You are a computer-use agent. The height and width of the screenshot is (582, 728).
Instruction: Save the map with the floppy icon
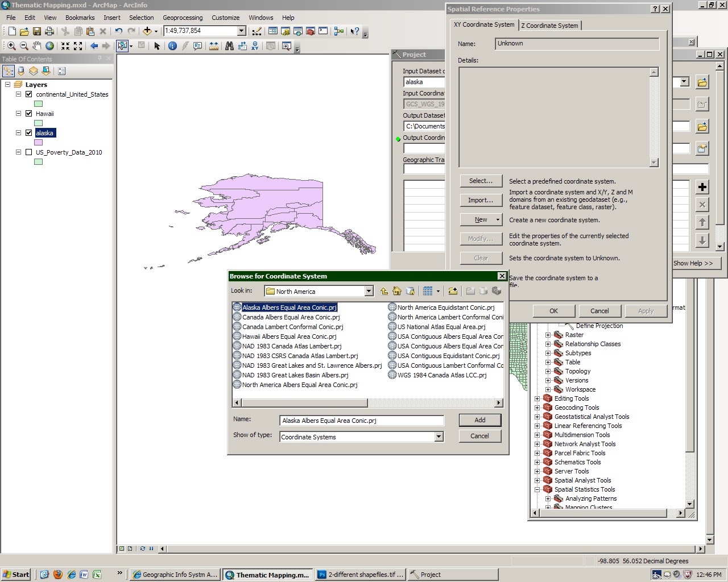click(x=37, y=31)
